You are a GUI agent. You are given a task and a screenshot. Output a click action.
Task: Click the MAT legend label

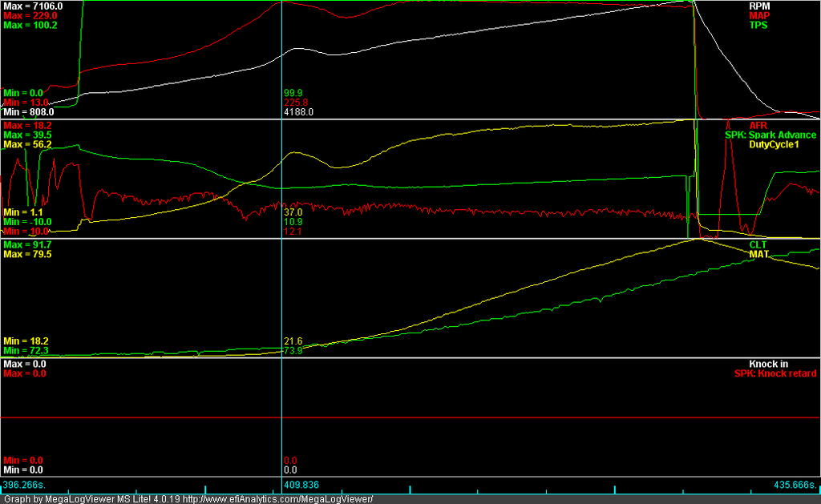(x=758, y=254)
